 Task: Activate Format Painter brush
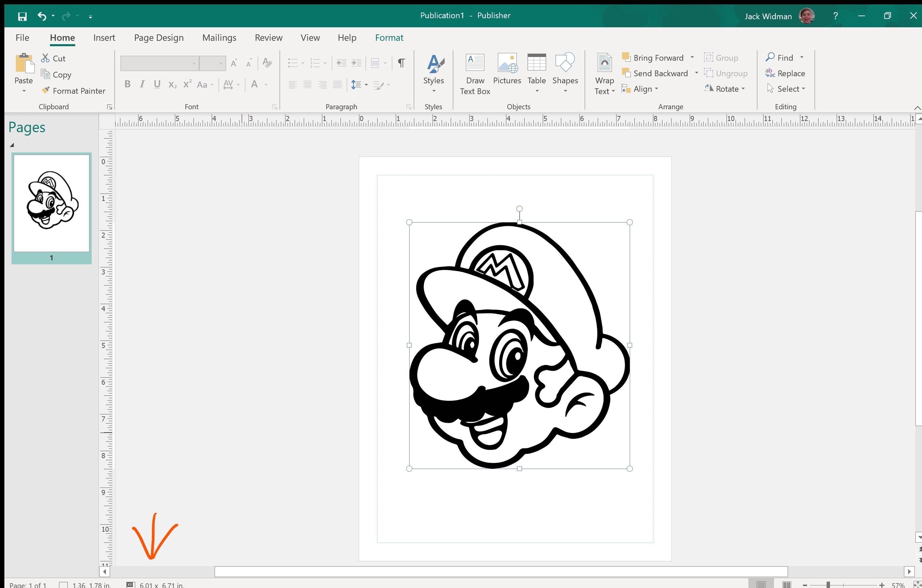tap(73, 91)
